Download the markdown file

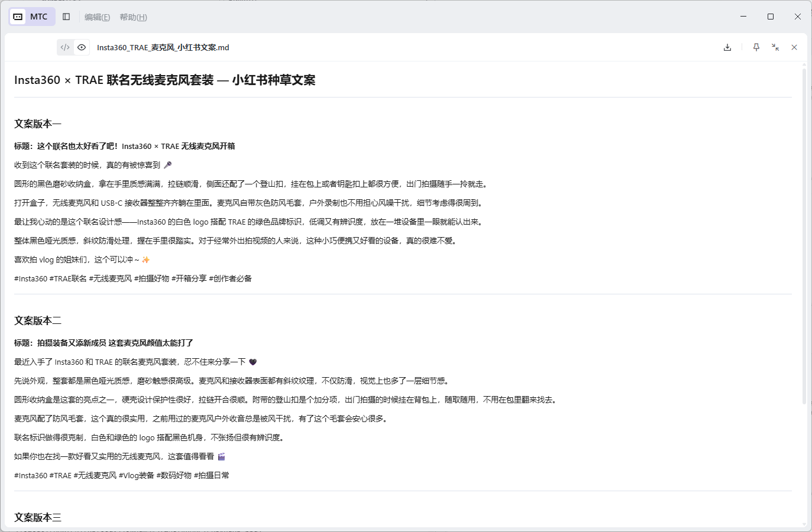tap(727, 47)
